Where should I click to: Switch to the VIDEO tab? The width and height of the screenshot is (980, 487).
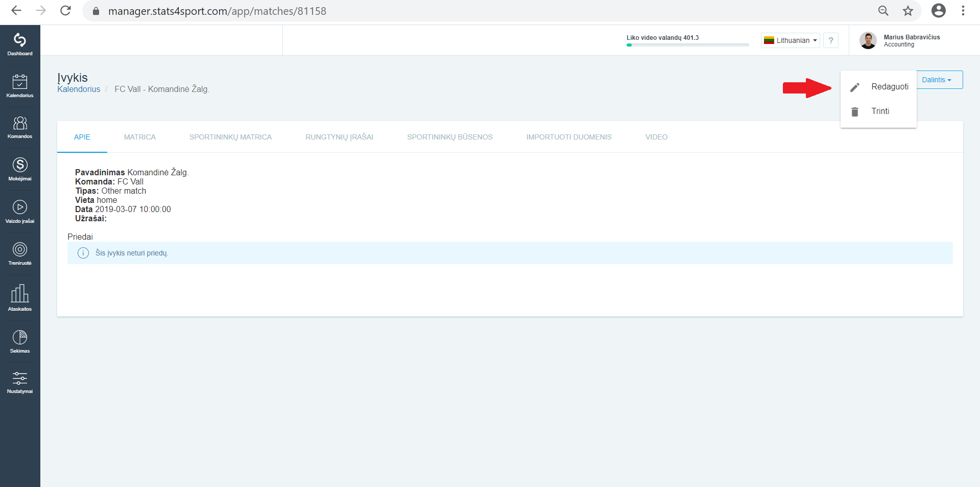tap(656, 137)
